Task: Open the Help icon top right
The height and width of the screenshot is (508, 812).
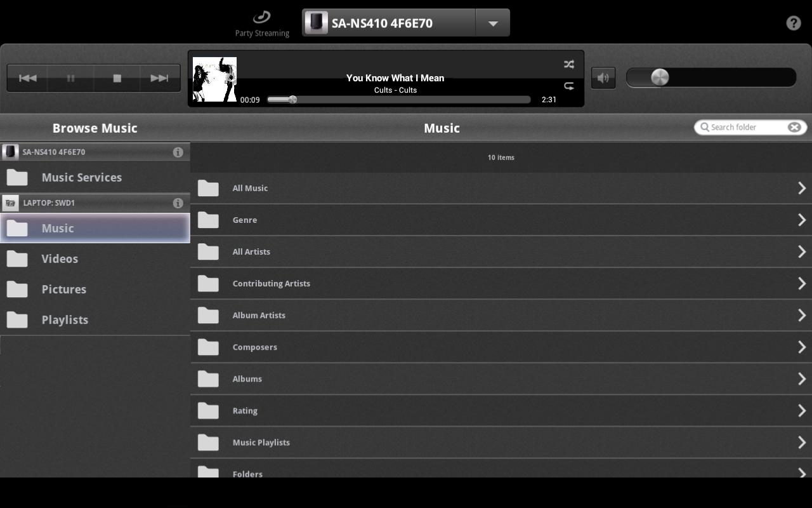Action: [794, 23]
